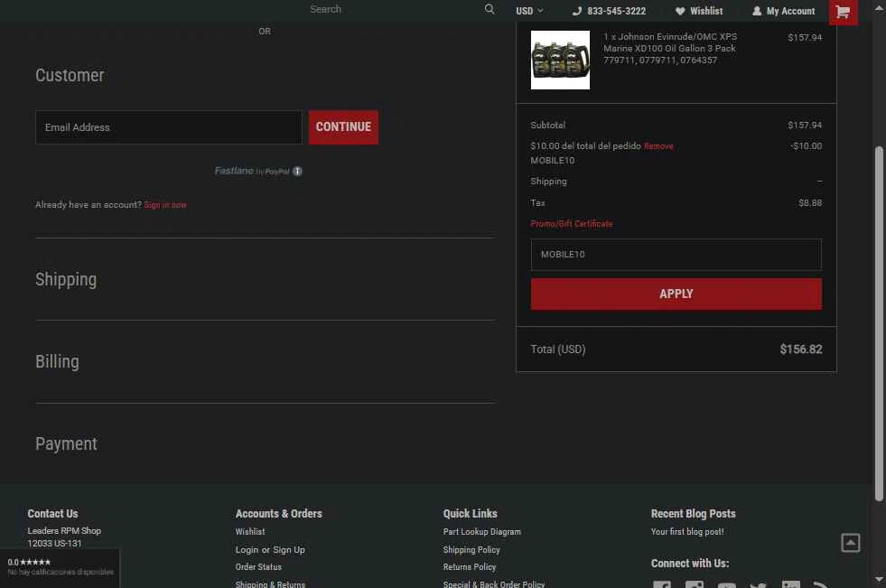Click the back-to-top arrow icon
The image size is (886, 588).
click(851, 543)
